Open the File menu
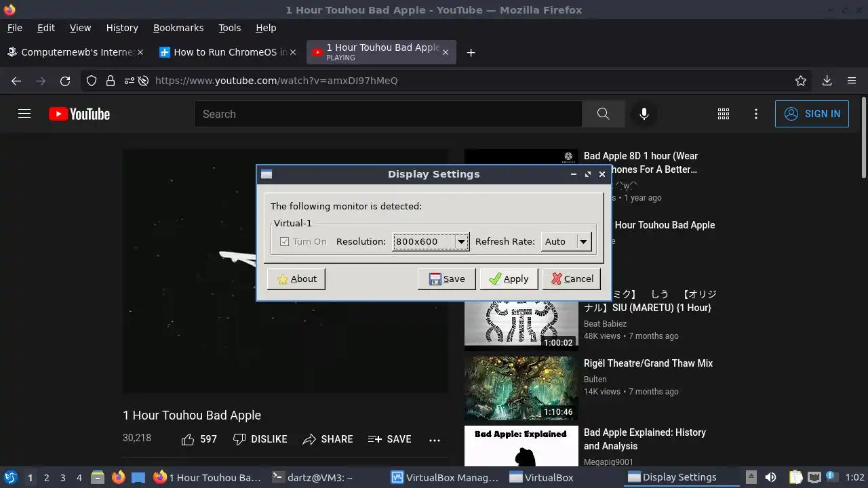868x488 pixels. 15,28
